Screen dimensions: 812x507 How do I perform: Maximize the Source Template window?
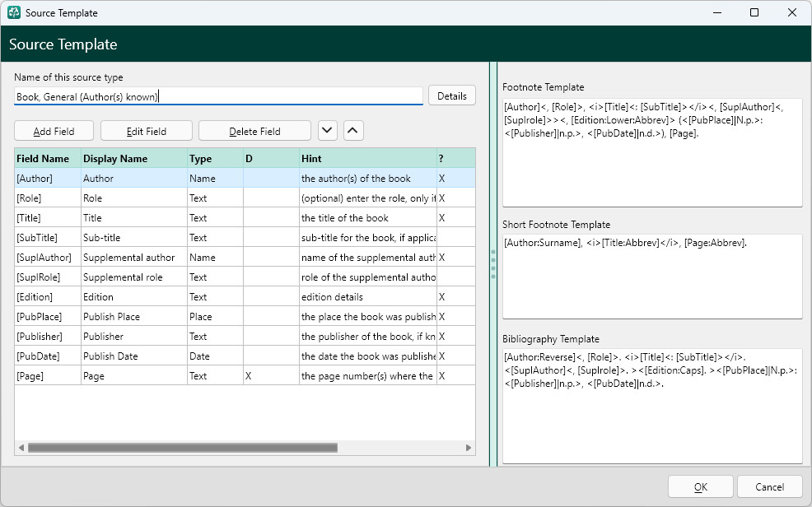(754, 12)
